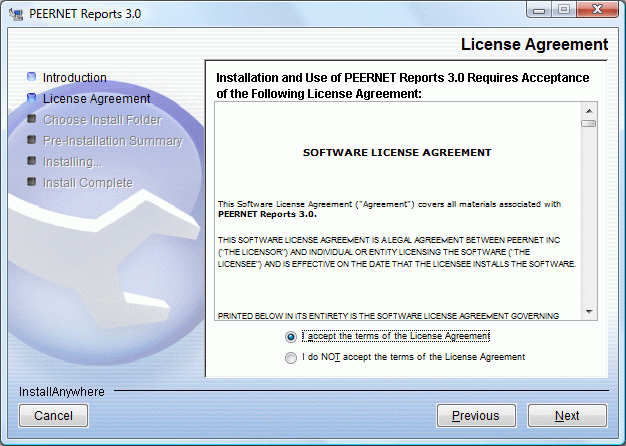Click the PEERNET Reports title bar icon
Screen dimensions: 626x446
coord(16,14)
